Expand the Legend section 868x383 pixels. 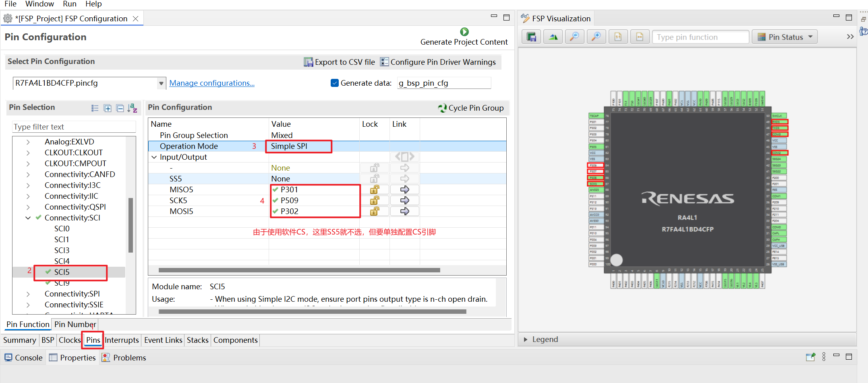click(525, 340)
